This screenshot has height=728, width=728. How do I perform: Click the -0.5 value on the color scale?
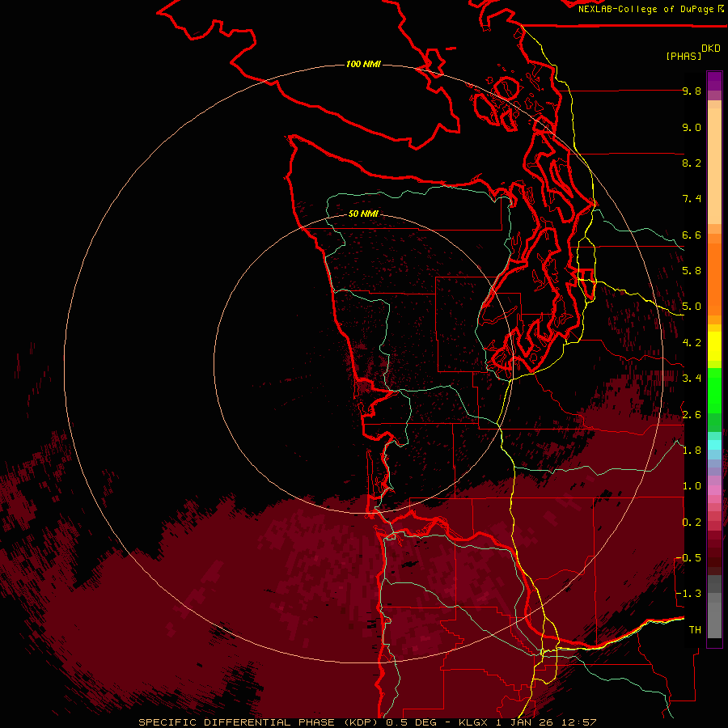[x=688, y=558]
